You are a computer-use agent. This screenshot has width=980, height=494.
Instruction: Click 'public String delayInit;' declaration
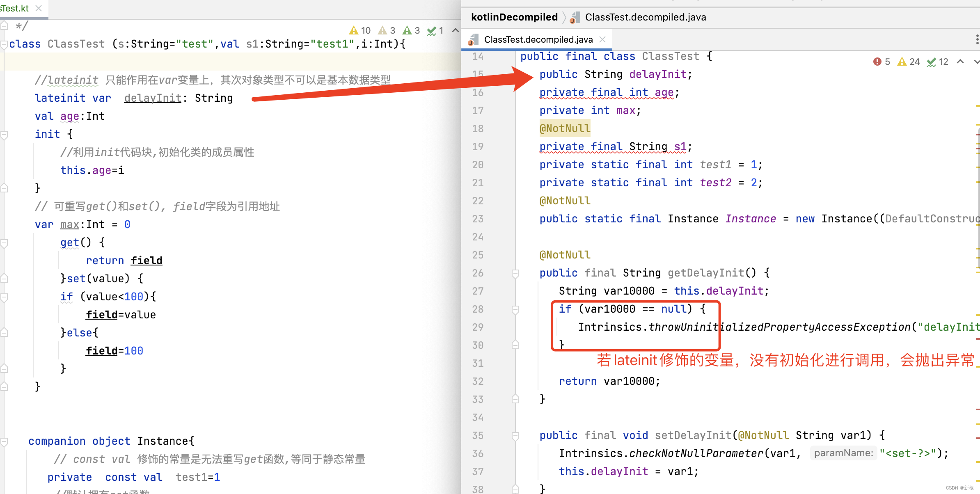pos(616,74)
